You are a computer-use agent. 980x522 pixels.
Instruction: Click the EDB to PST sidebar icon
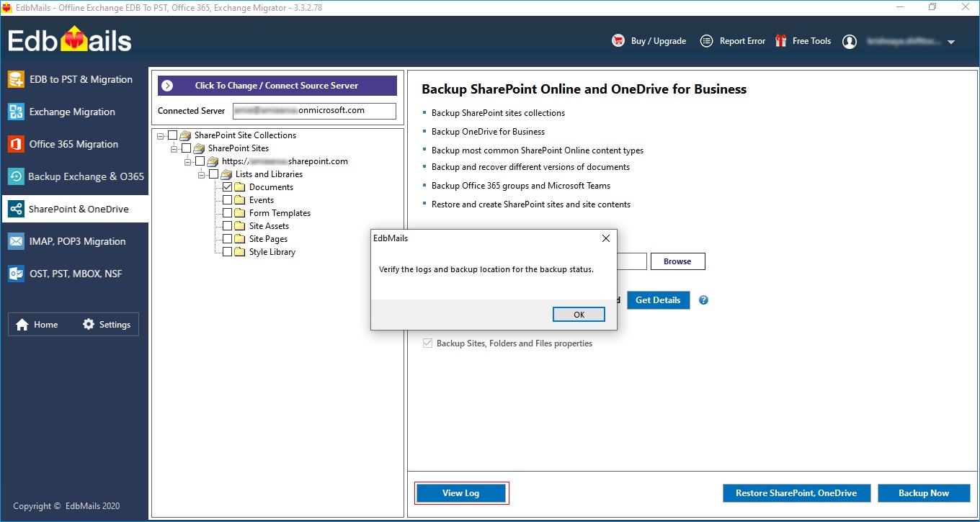16,79
